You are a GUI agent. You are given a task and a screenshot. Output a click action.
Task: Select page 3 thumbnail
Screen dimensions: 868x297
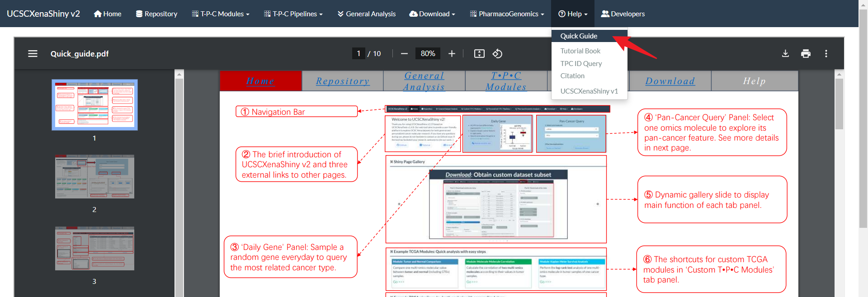(x=94, y=249)
